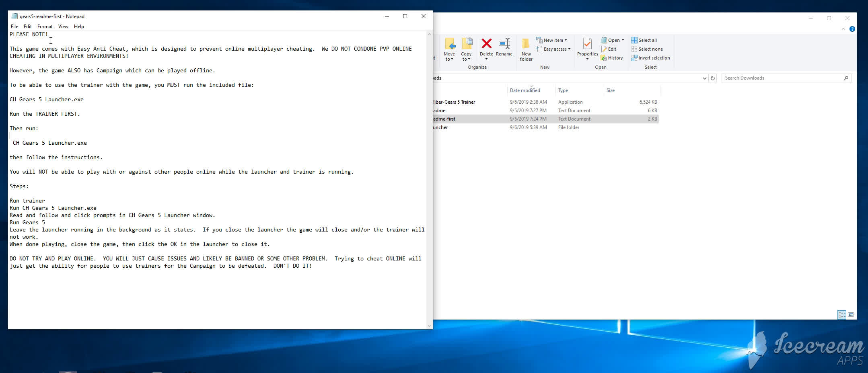Create a New folder from the ribbon
868x373 pixels.
pos(526,49)
